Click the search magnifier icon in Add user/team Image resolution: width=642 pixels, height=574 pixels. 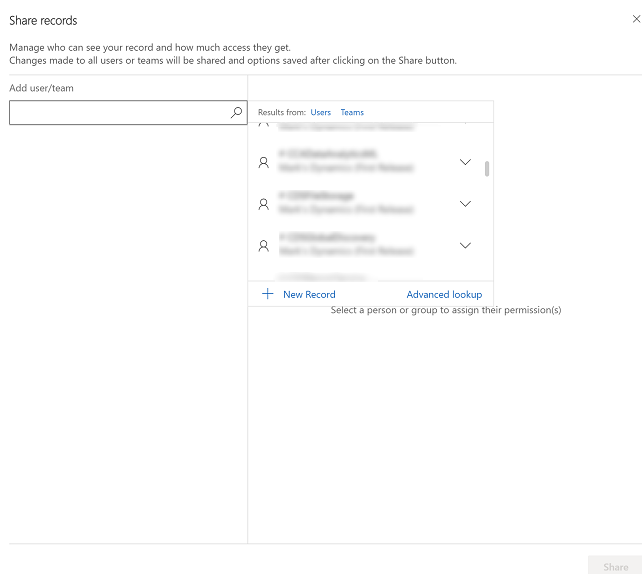click(236, 112)
